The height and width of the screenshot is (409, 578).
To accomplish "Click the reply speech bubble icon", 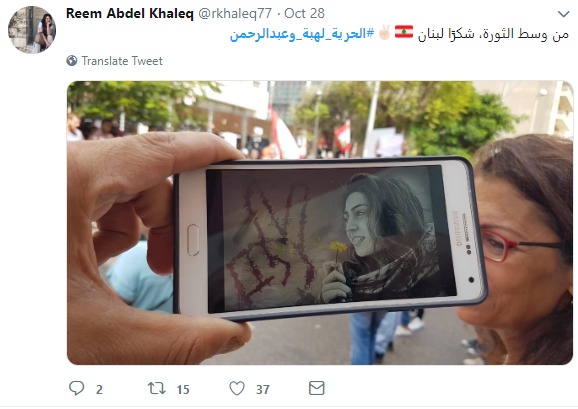I will pyautogui.click(x=77, y=388).
